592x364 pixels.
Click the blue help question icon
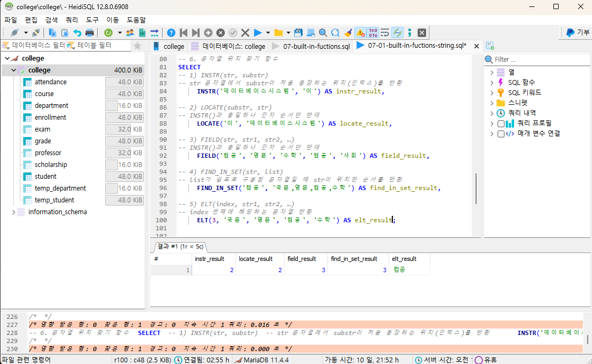(x=171, y=33)
